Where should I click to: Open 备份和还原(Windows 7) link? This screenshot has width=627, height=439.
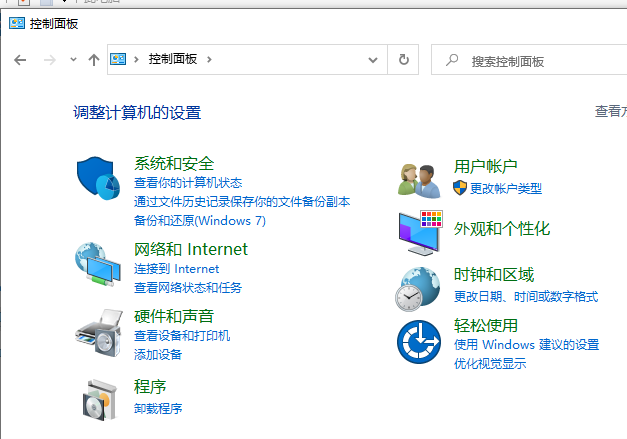pos(200,220)
